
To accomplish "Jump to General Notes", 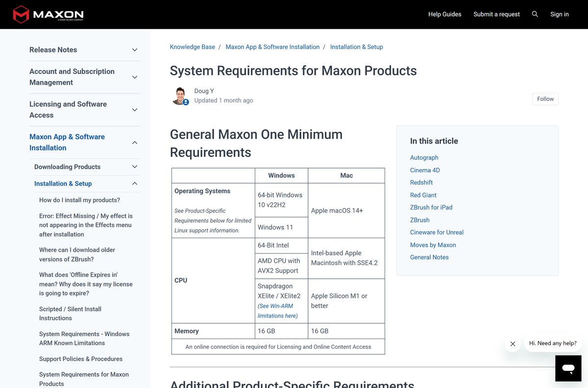I will pyautogui.click(x=429, y=257).
